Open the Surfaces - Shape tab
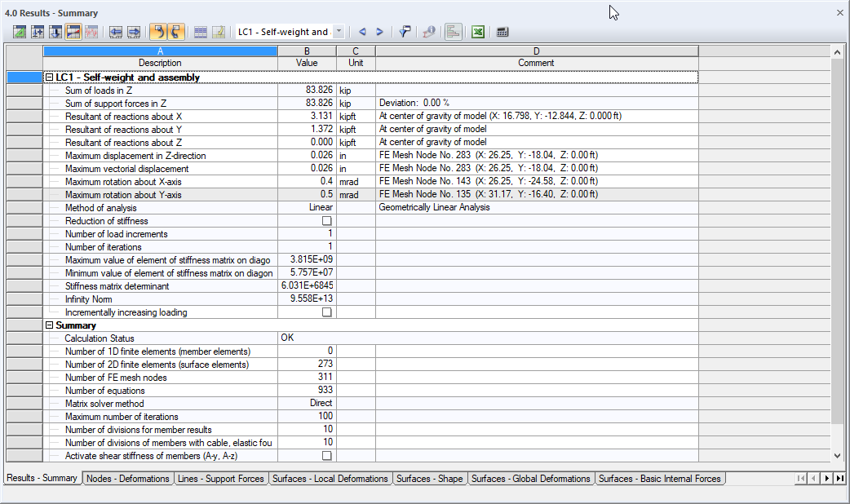Viewport: 850px width, 504px height. (x=430, y=479)
